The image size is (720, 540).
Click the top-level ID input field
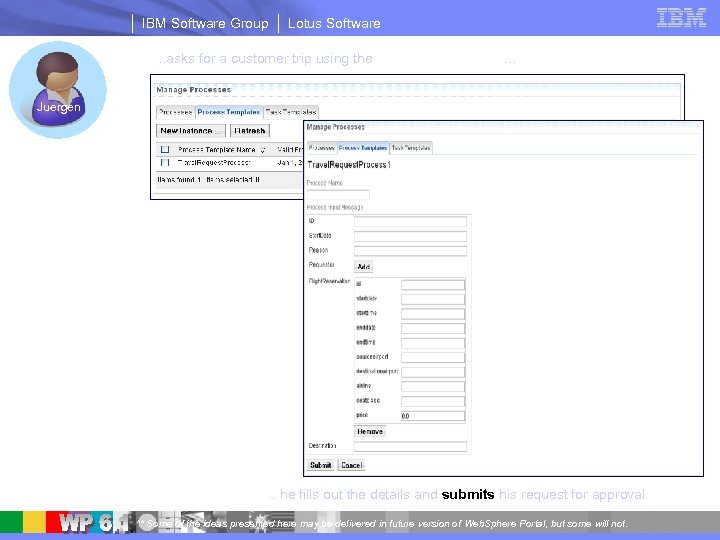point(410,222)
